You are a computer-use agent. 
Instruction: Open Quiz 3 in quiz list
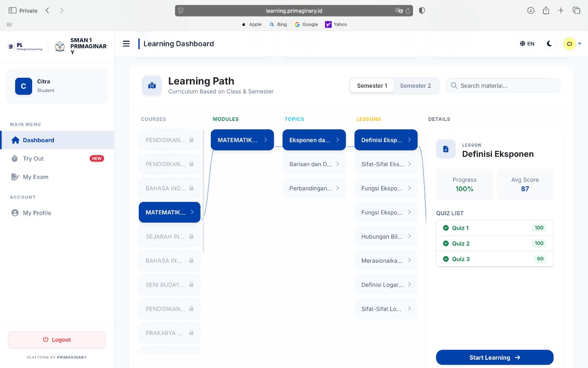(495, 259)
